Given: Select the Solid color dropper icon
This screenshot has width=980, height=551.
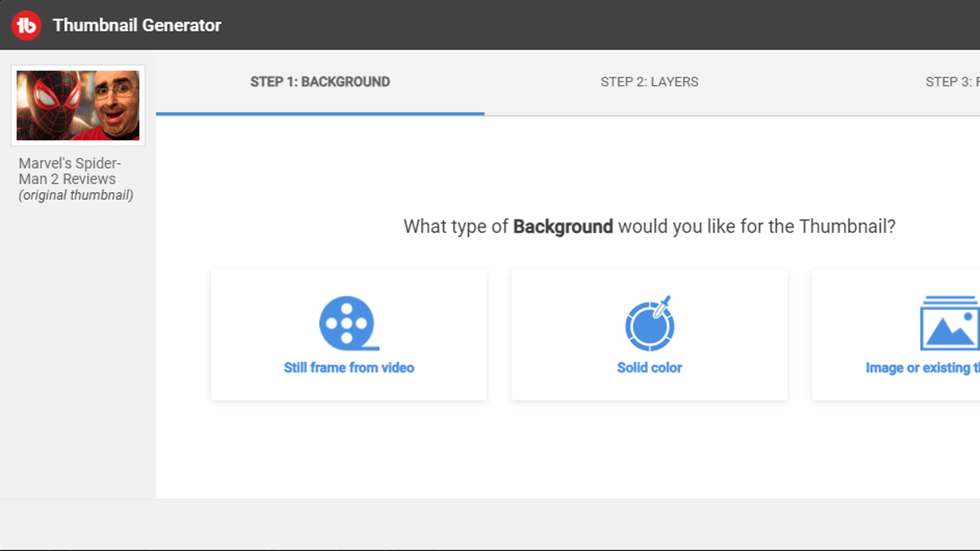Looking at the screenshot, I should pos(649,323).
